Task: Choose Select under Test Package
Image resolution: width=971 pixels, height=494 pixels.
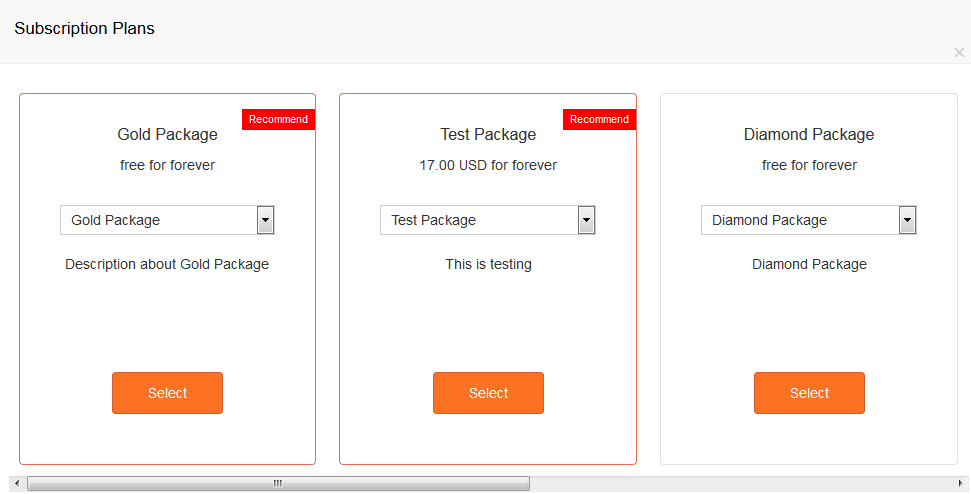Action: pos(488,393)
